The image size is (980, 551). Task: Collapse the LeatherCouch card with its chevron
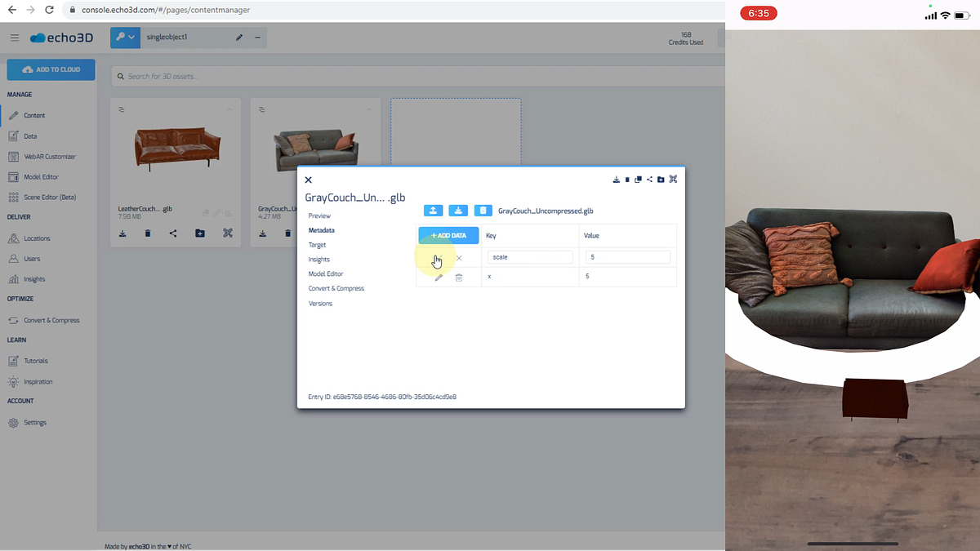[x=229, y=109]
